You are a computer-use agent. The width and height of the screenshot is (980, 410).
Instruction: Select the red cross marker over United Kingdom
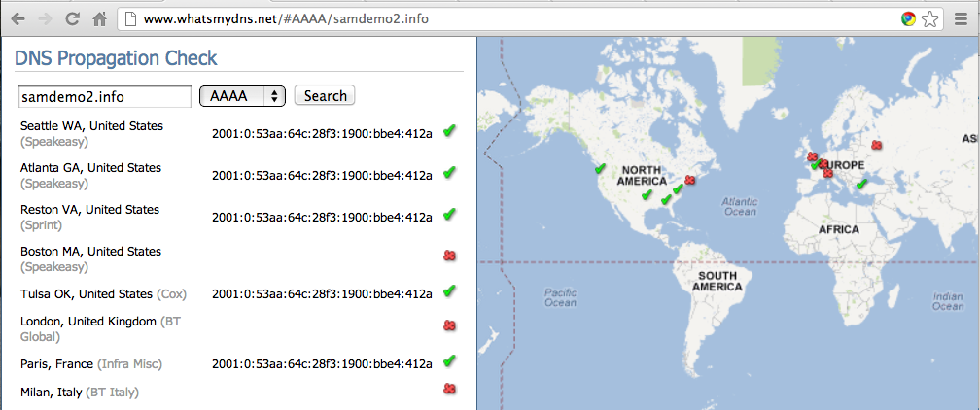812,156
